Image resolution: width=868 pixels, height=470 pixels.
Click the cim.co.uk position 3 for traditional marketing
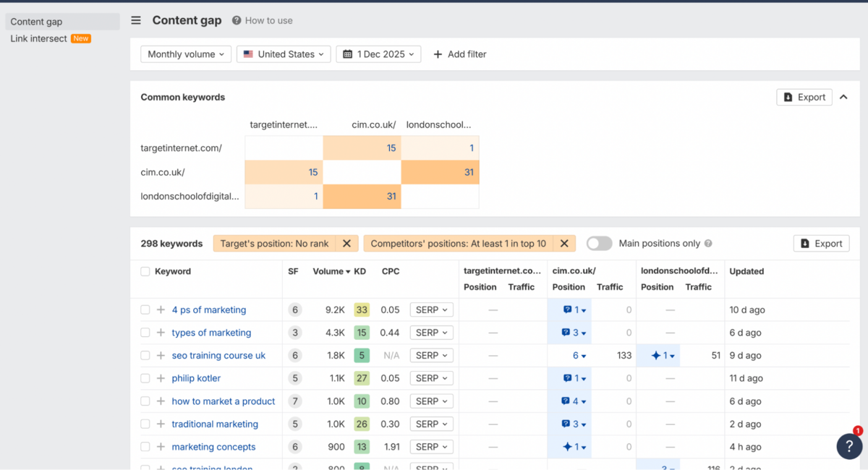(574, 424)
